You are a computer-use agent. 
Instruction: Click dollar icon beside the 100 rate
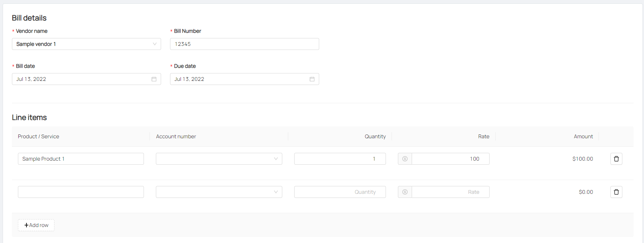click(x=405, y=159)
